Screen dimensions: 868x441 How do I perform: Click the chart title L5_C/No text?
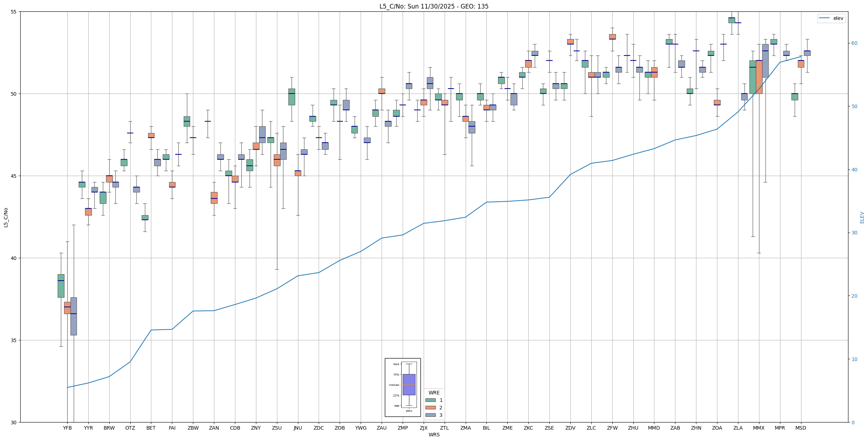pos(434,6)
